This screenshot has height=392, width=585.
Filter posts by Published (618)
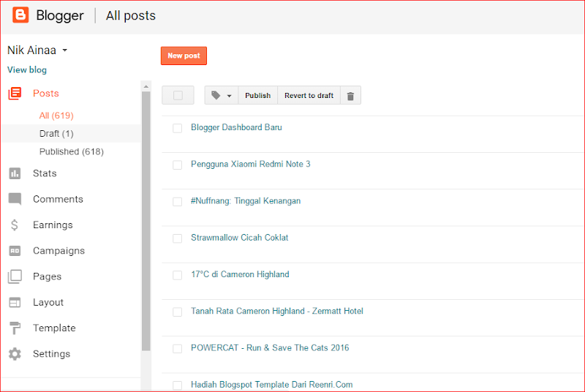tap(72, 151)
